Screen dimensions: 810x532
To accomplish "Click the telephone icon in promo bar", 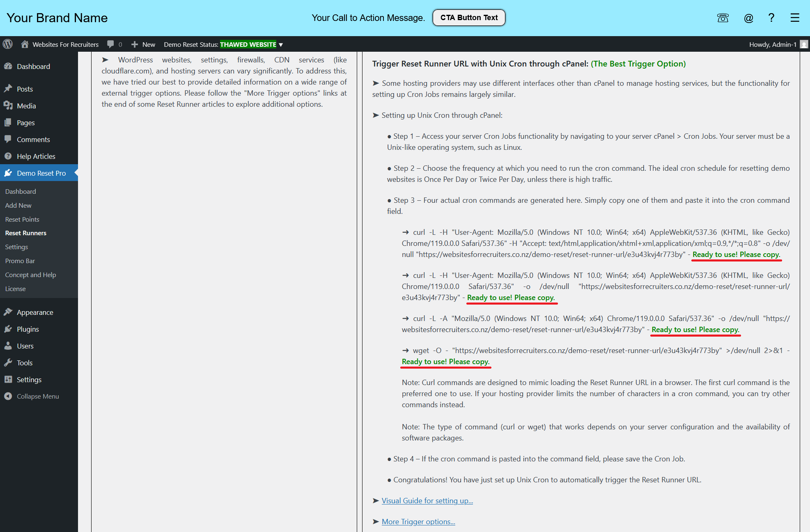I will (723, 18).
